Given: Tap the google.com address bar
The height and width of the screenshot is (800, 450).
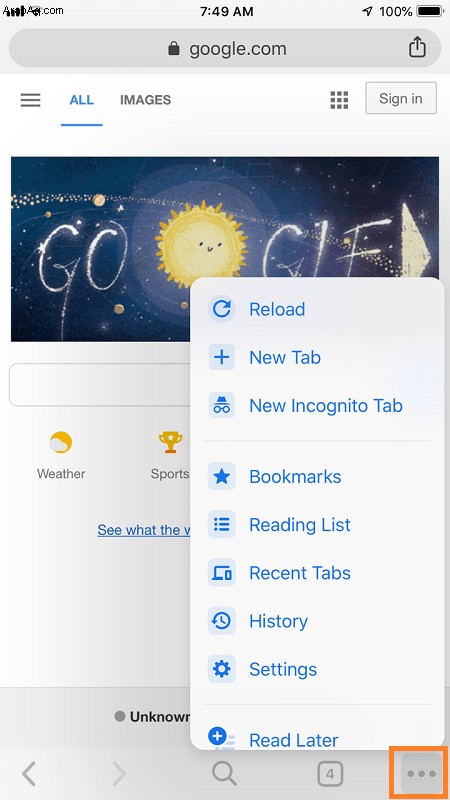Looking at the screenshot, I should pyautogui.click(x=224, y=48).
